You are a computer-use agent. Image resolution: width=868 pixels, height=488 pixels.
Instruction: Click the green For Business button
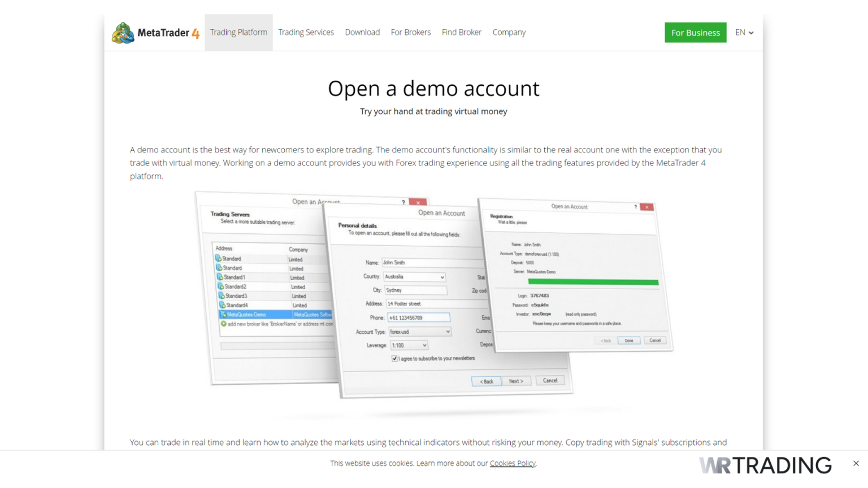tap(695, 32)
